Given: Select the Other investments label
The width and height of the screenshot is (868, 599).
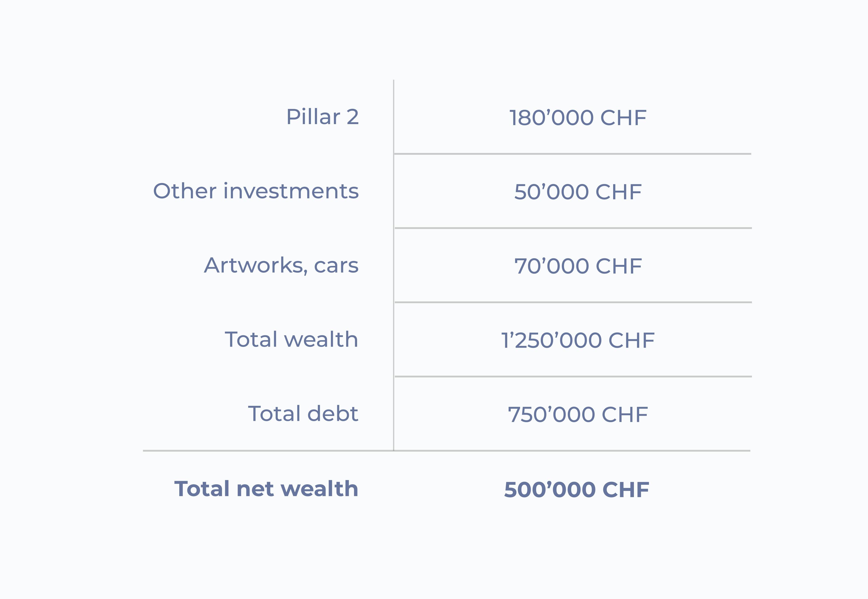Looking at the screenshot, I should [256, 191].
